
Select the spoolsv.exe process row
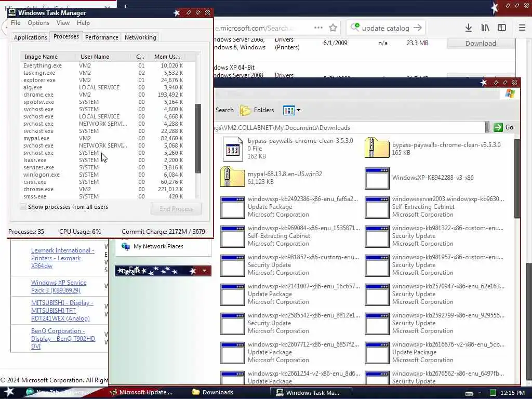pos(103,102)
